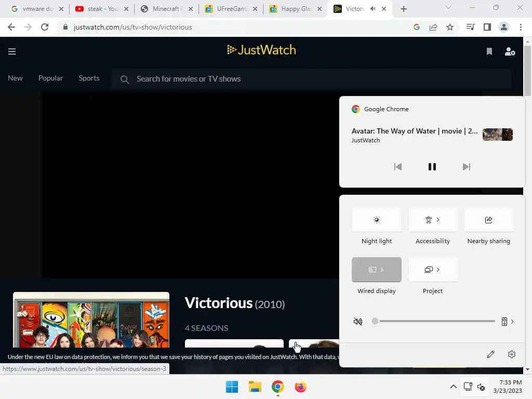Switch to the vmware tab

click(37, 9)
